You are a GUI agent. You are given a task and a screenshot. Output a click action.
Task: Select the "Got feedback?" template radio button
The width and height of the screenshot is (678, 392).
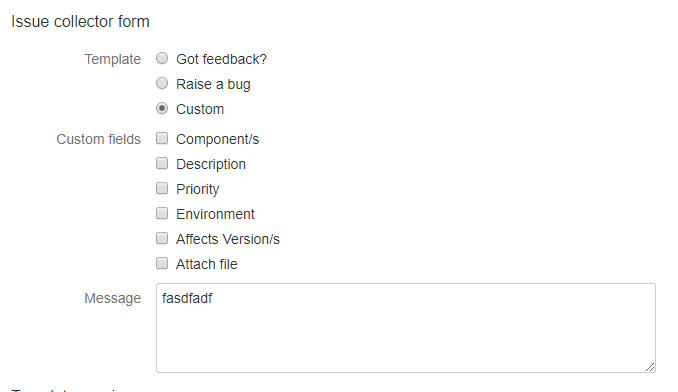162,58
